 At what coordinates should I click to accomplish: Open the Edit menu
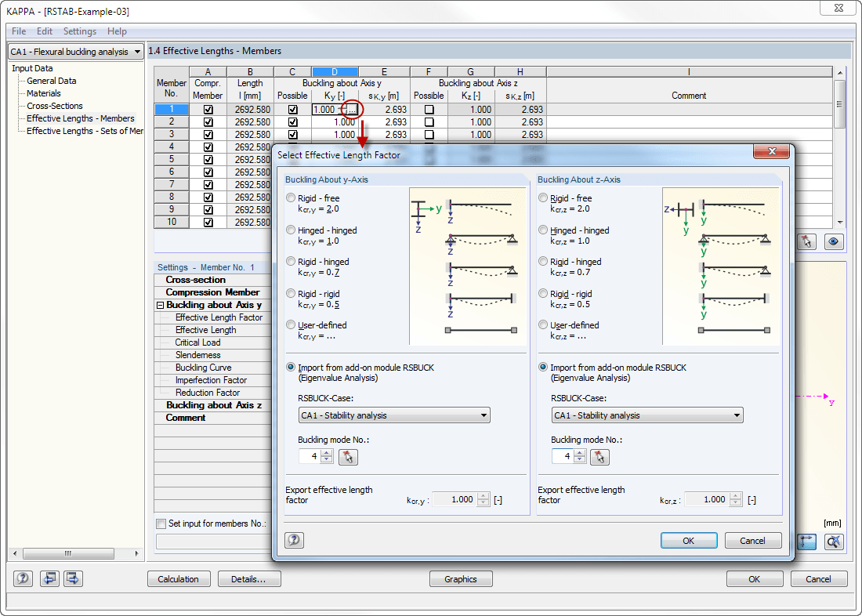pos(45,31)
